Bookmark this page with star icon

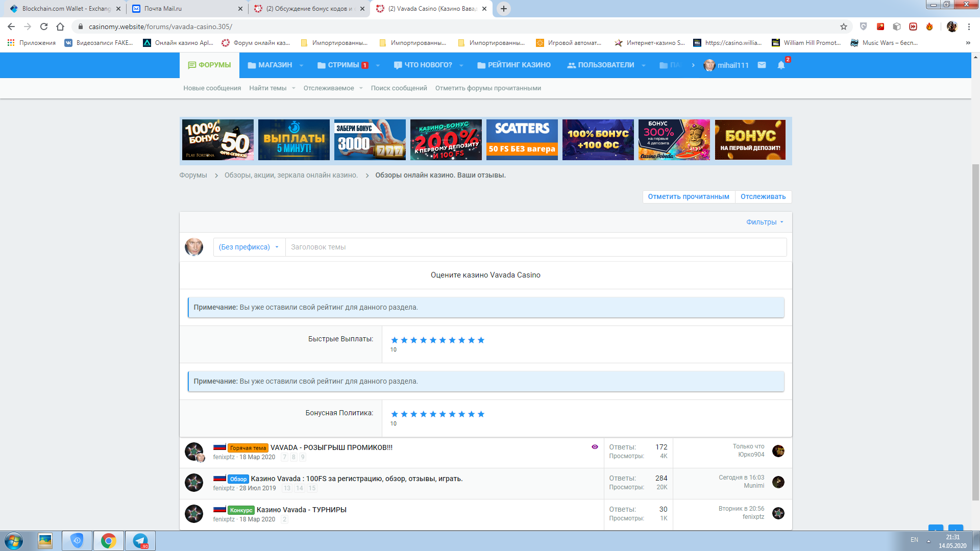click(844, 27)
